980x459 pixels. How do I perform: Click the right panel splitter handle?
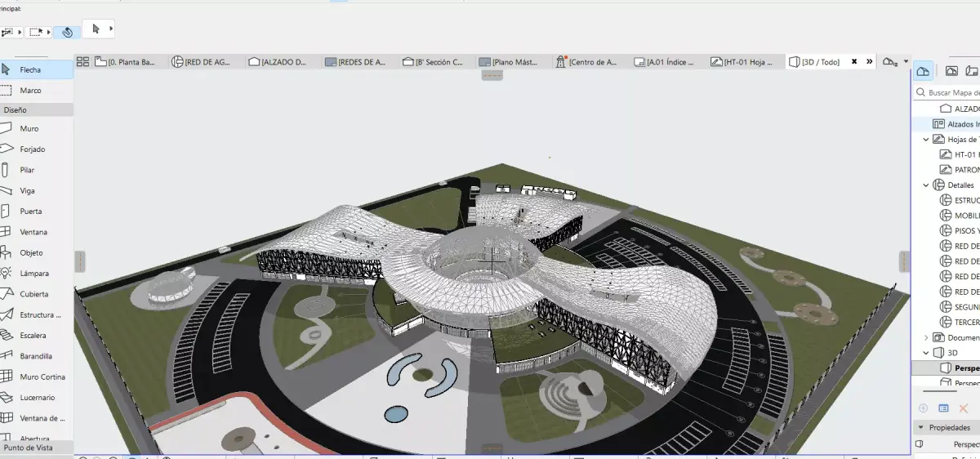point(904,261)
